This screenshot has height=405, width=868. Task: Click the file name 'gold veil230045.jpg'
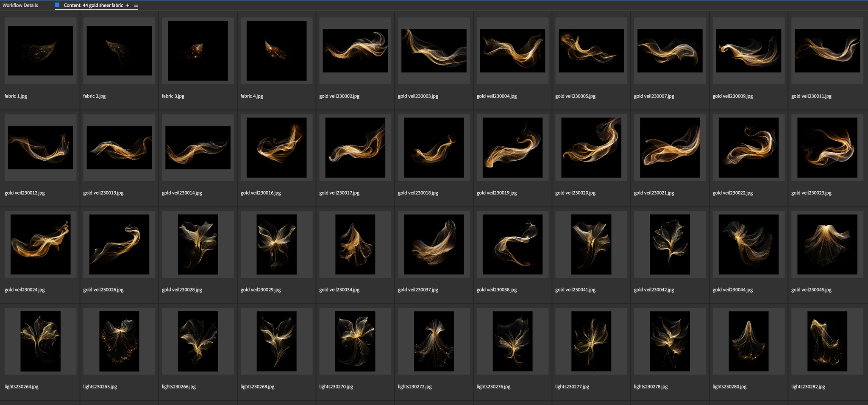point(811,290)
